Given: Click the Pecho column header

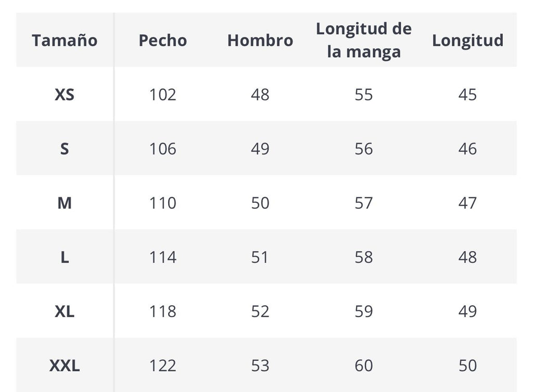Looking at the screenshot, I should [x=162, y=41].
